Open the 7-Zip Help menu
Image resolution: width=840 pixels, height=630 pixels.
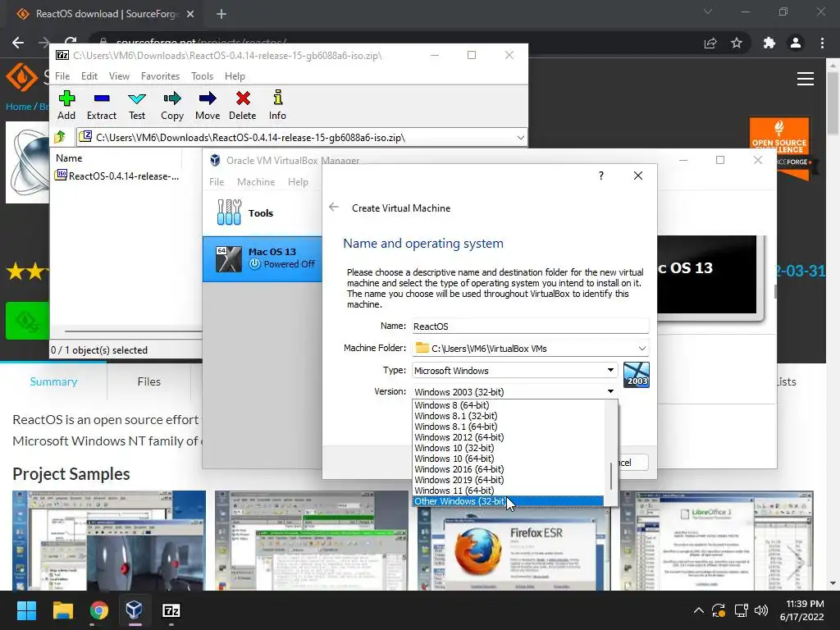pos(235,76)
